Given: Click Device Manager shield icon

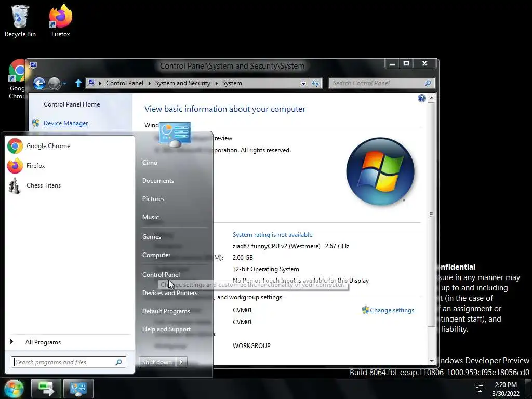Looking at the screenshot, I should point(36,123).
